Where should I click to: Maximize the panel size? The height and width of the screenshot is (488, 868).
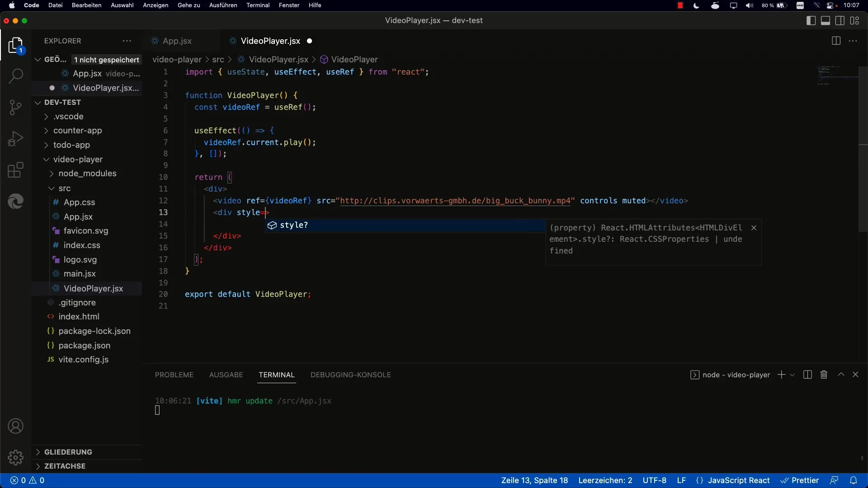(841, 375)
